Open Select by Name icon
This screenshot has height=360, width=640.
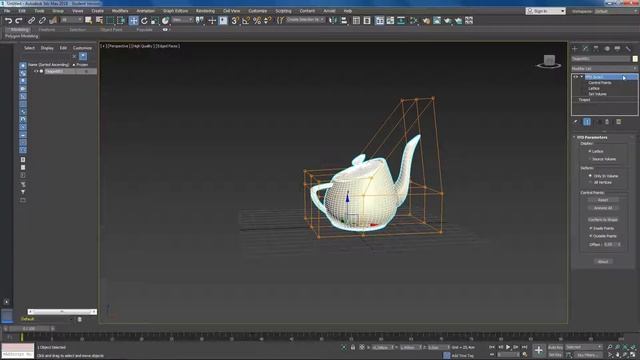[99, 20]
